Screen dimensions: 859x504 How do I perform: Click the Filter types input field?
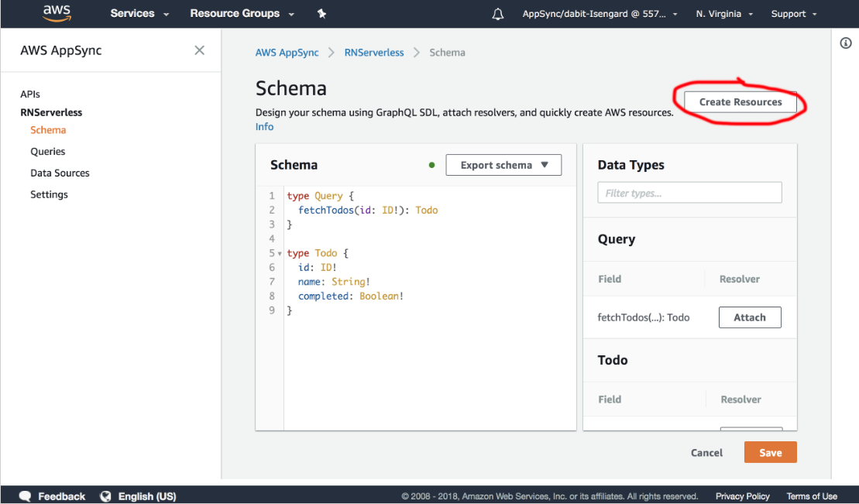point(689,193)
